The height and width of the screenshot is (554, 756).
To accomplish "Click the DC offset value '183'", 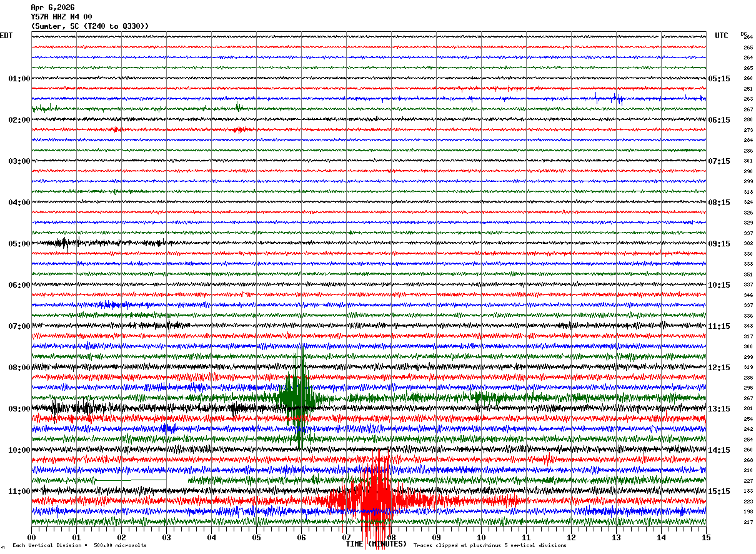I will click(748, 491).
